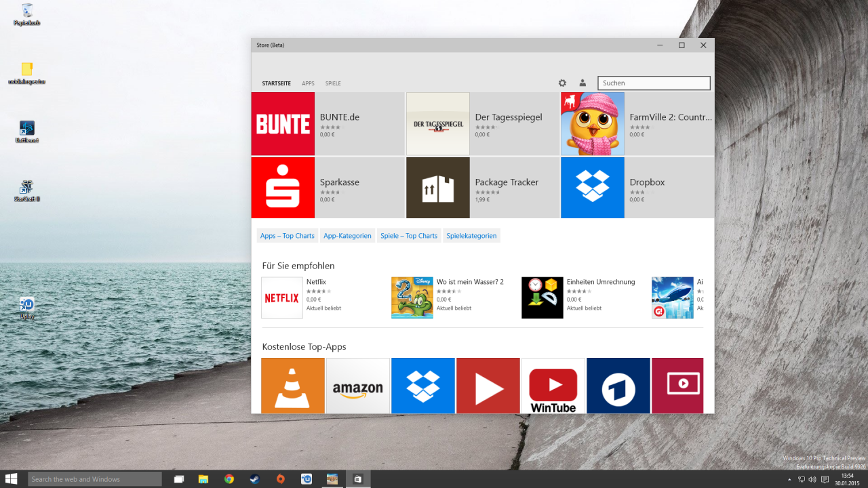This screenshot has width=868, height=488.
Task: Launch Steam from the taskbar
Action: (x=255, y=479)
